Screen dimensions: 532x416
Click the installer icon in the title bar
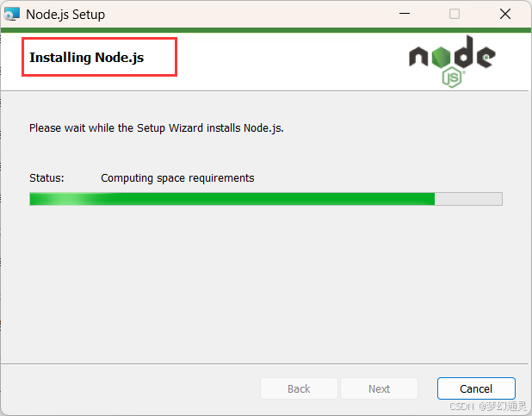click(12, 15)
